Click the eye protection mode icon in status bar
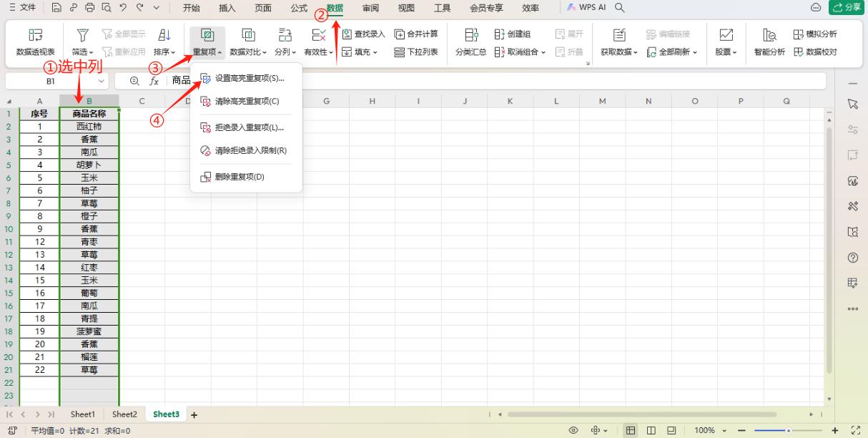868x438 pixels. 573,430
